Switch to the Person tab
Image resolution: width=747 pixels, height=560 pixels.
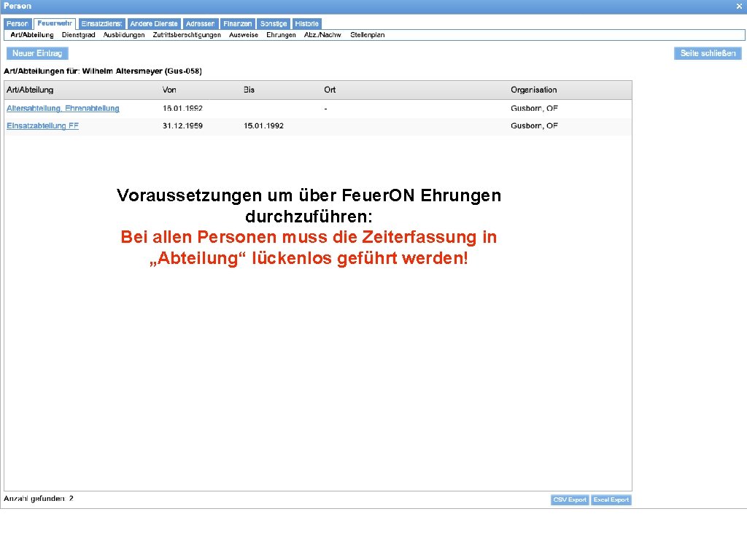tap(18, 24)
